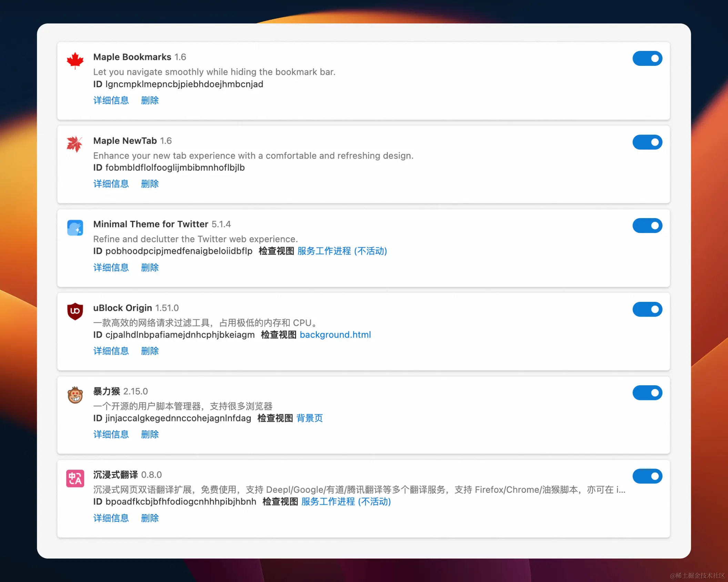The height and width of the screenshot is (582, 728).
Task: Open 详细信息 for Maple NewTab
Action: coord(111,184)
